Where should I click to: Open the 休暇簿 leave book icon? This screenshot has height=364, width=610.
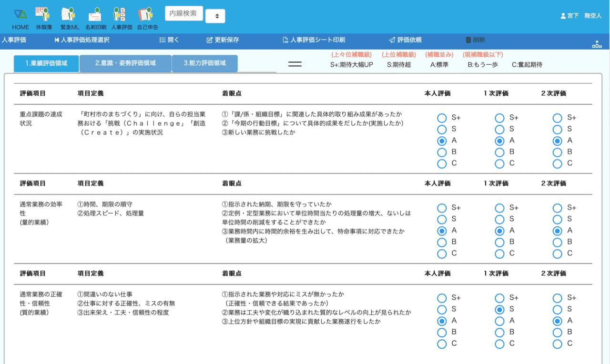[43, 19]
